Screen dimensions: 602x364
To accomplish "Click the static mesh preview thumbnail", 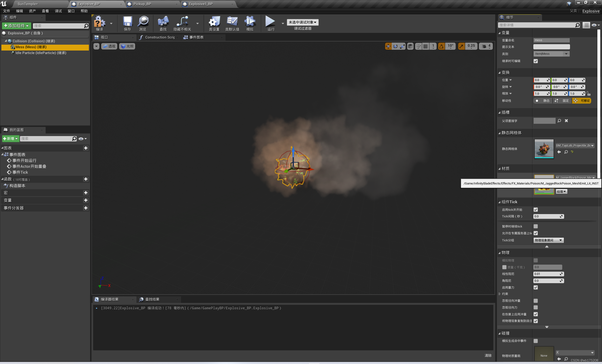I will (x=544, y=149).
